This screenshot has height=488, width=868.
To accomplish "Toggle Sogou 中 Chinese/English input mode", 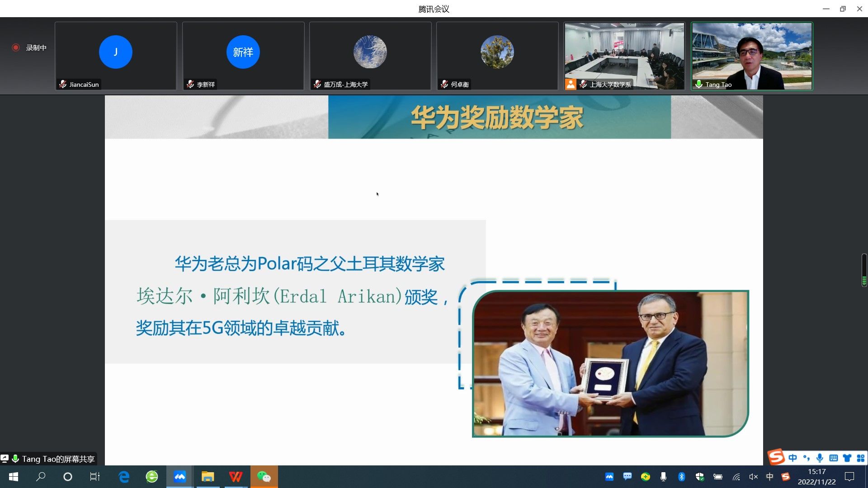I will tap(793, 458).
